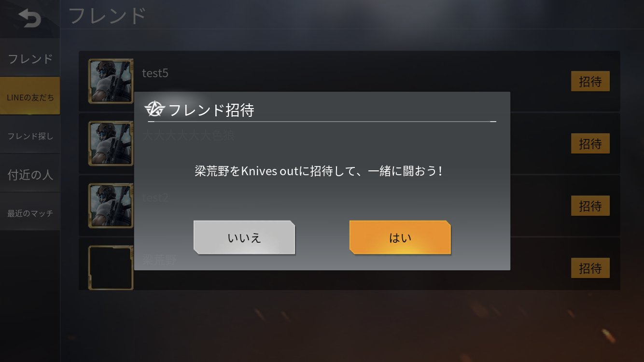This screenshot has width=644, height=362.
Task: Click the フレンド page header title
Action: tap(107, 15)
